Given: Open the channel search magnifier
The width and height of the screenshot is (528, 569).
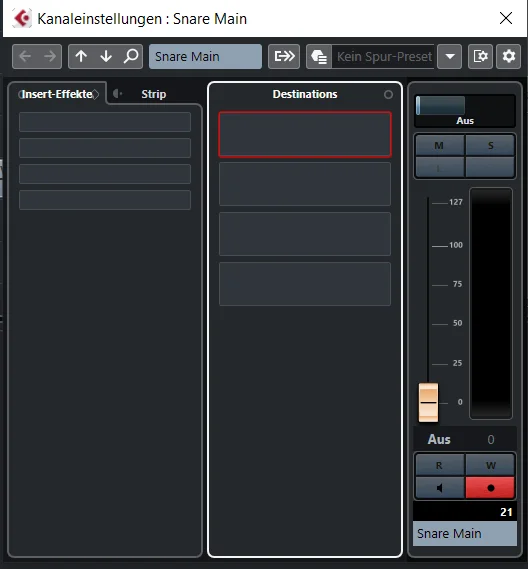Looking at the screenshot, I should 131,56.
